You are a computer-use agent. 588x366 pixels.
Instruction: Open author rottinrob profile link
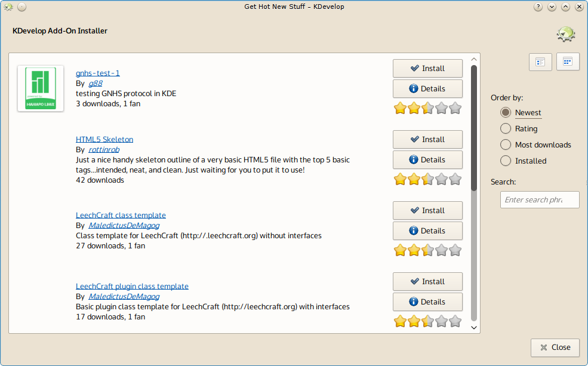pos(104,150)
